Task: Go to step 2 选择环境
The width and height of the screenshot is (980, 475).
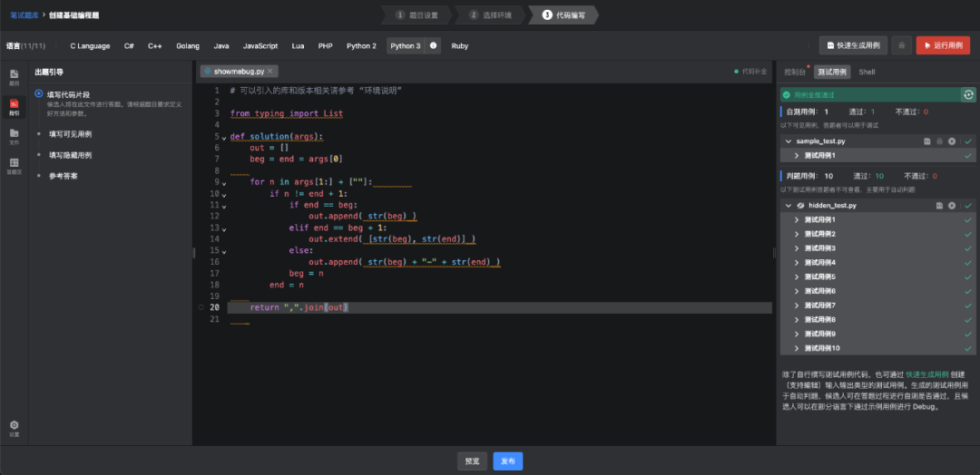Action: click(491, 15)
